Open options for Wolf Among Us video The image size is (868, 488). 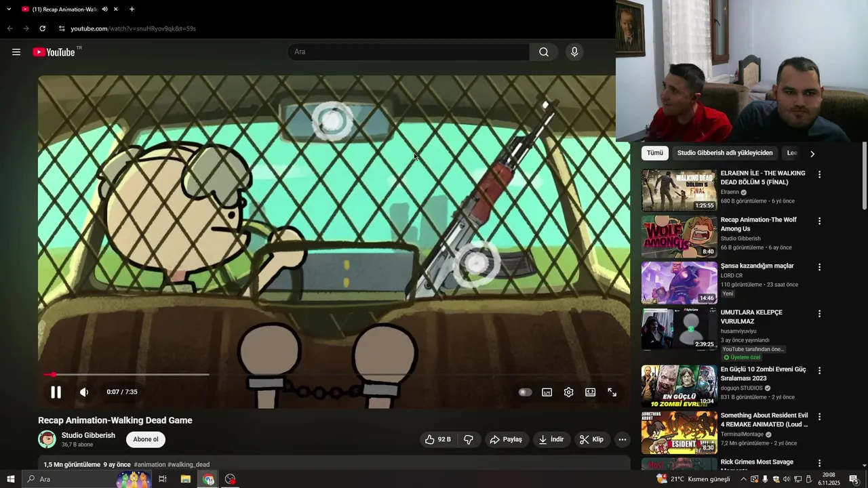[x=819, y=221]
